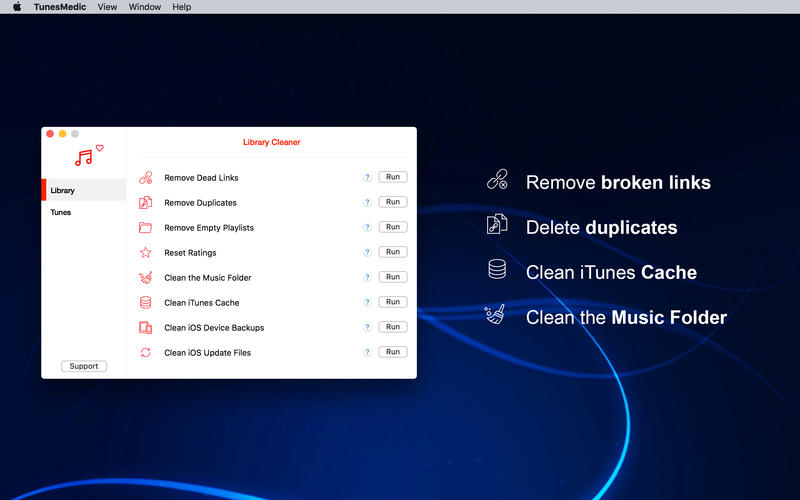Open the Apple menu
The image size is (800, 500).
(x=16, y=7)
